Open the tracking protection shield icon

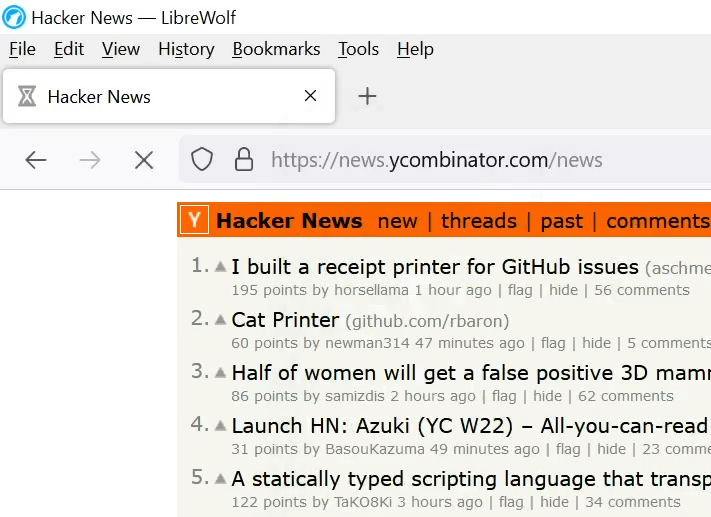pyautogui.click(x=202, y=160)
